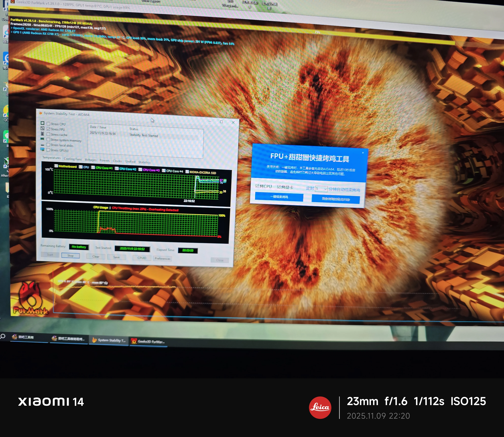504x437 pixels.
Task: Click the Stress system memory RAM icon
Action: 42,139
